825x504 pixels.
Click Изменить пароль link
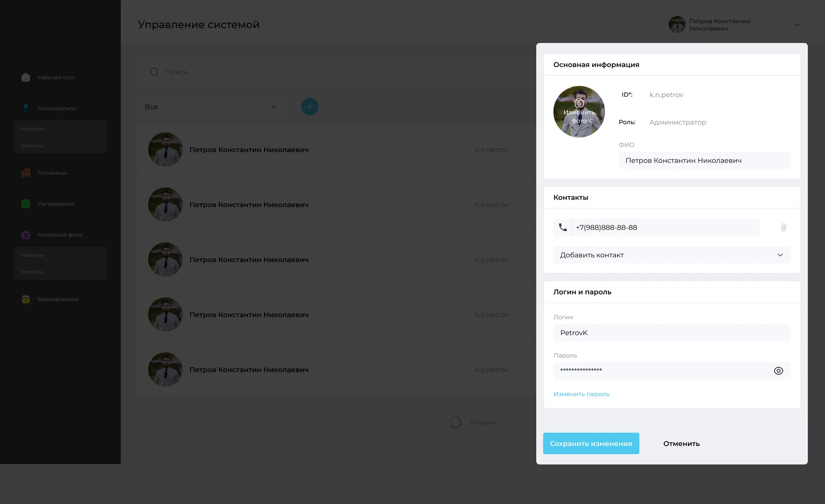[581, 394]
